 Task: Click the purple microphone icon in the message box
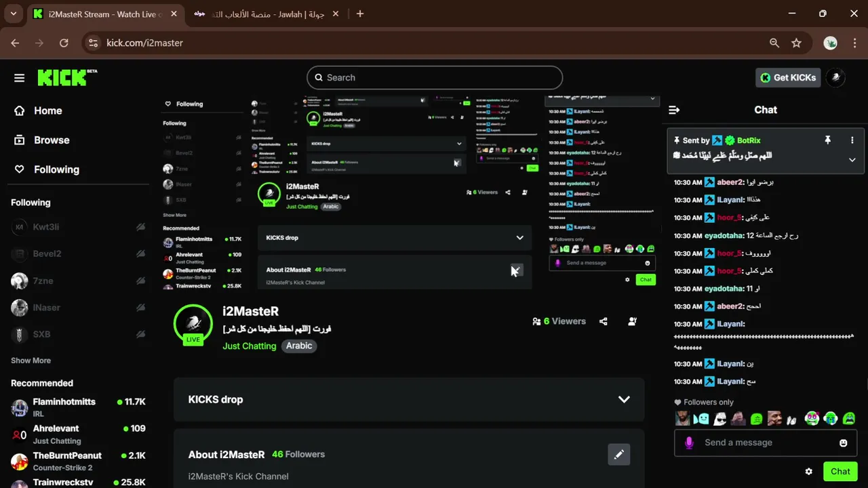click(689, 443)
